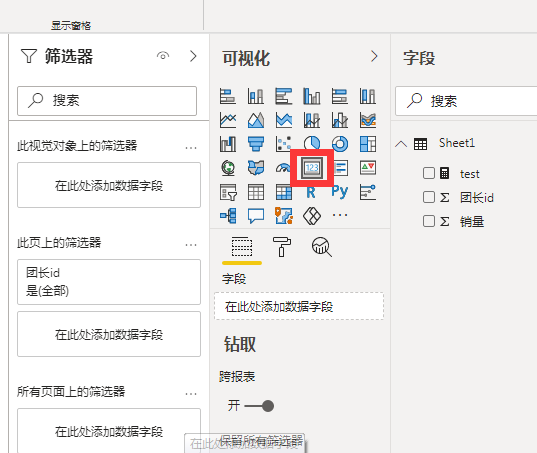Viewport: 537px width, 453px height.
Task: Collapse the Sheet1 table
Action: 401,144
